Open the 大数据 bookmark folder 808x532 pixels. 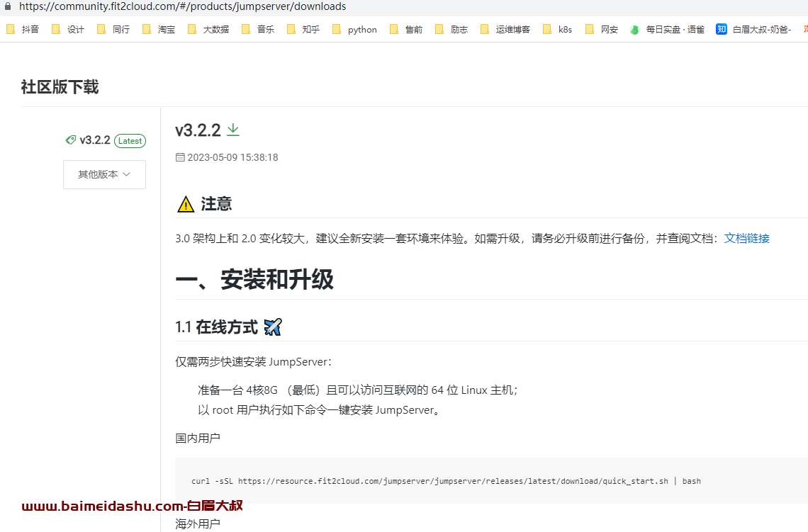(208, 29)
